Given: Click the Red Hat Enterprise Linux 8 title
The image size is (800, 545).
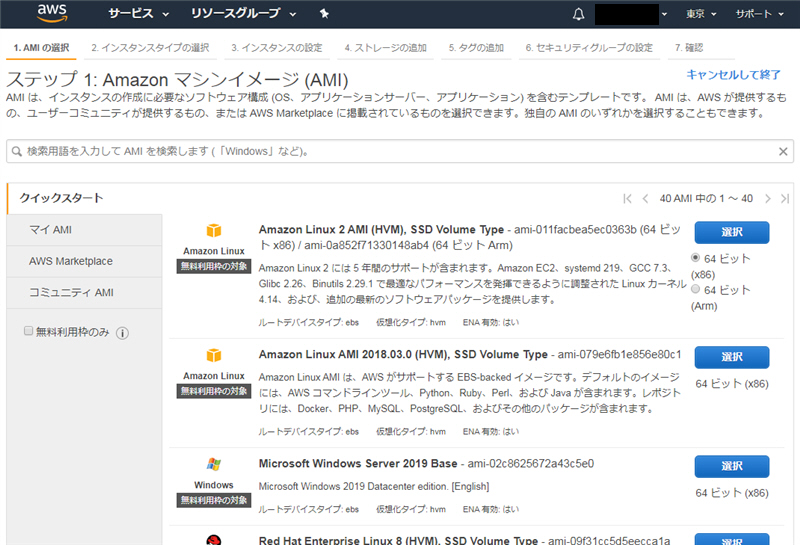Looking at the screenshot, I should [x=398, y=540].
